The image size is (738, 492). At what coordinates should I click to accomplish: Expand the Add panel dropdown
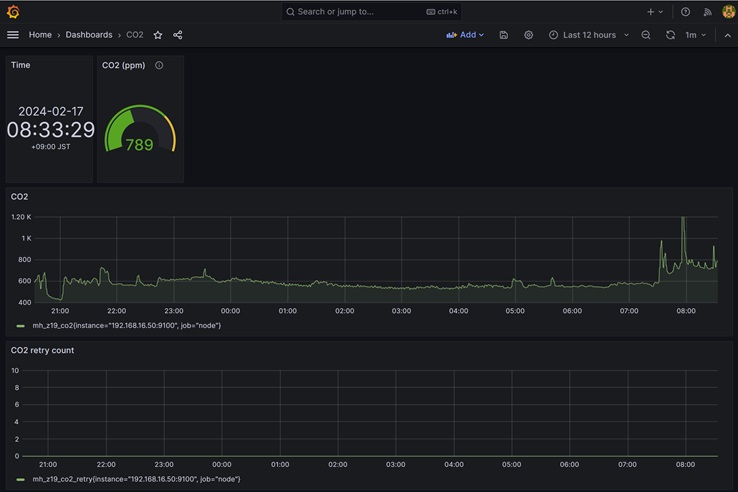(465, 35)
